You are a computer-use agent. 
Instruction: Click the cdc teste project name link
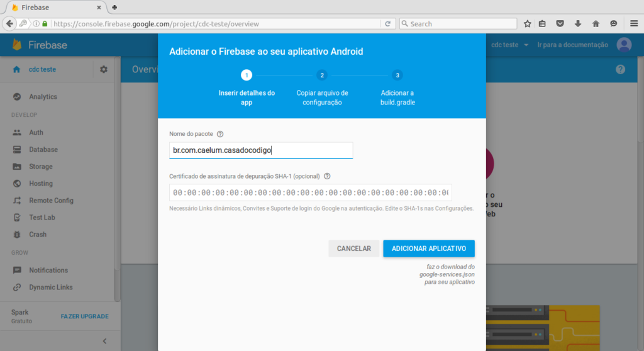tap(42, 69)
